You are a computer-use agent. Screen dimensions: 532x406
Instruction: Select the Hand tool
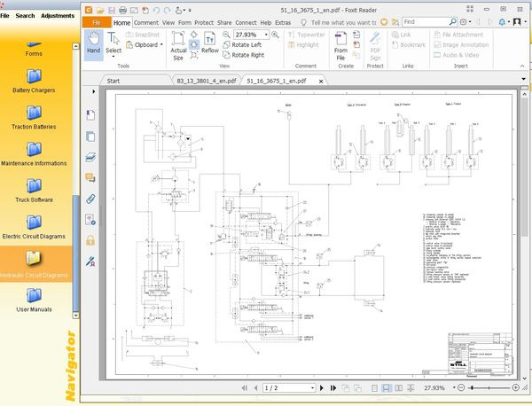coord(94,43)
